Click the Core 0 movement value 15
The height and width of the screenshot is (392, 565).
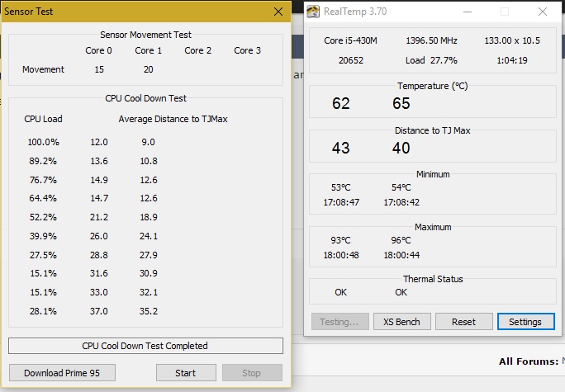(x=99, y=69)
